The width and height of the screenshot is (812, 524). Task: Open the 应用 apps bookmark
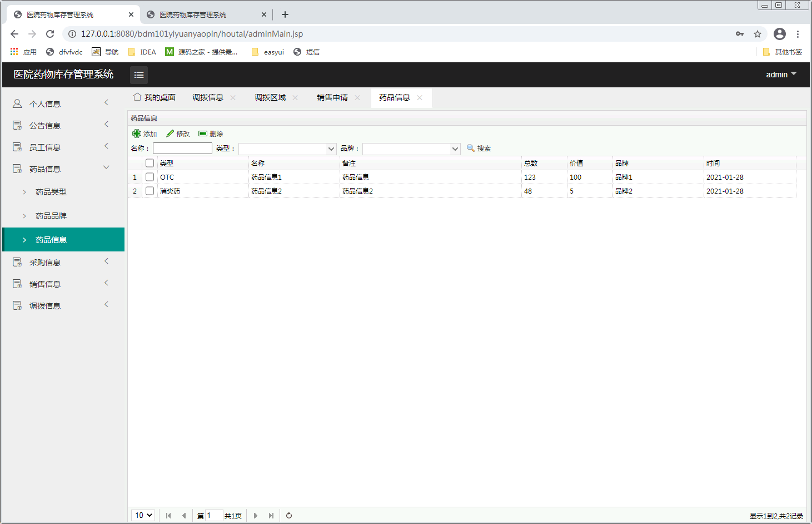23,52
